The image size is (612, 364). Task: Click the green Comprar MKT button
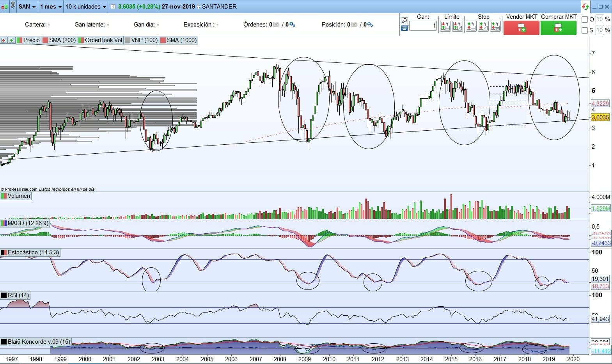coord(559,28)
